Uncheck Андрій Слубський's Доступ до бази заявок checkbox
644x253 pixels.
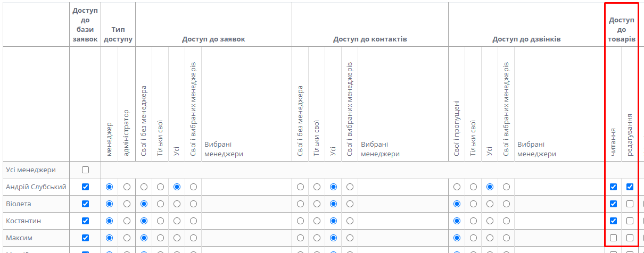(x=85, y=187)
